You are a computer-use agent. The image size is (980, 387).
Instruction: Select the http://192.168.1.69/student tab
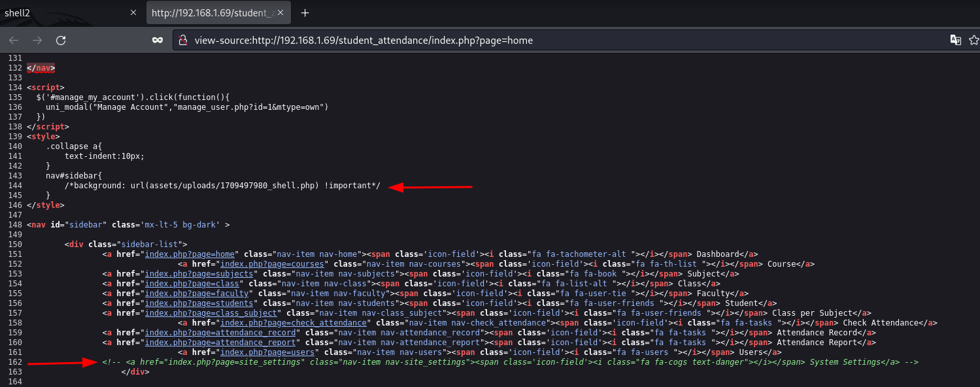pos(209,13)
